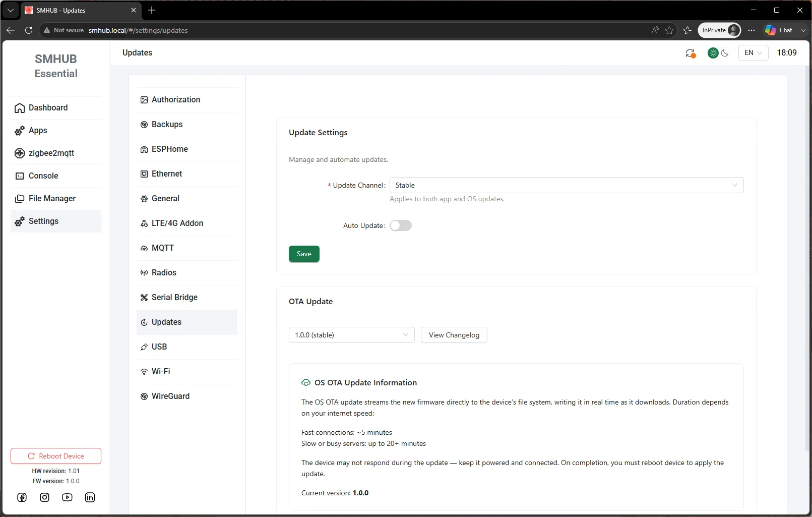Open the 1.0.0 (stable) version dropdown
This screenshot has height=517, width=812.
coord(352,335)
